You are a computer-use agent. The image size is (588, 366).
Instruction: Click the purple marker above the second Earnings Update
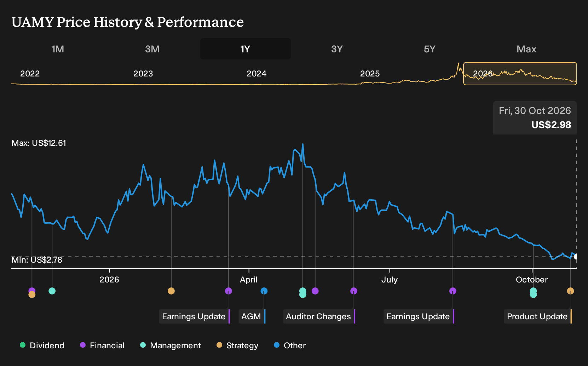pyautogui.click(x=453, y=291)
